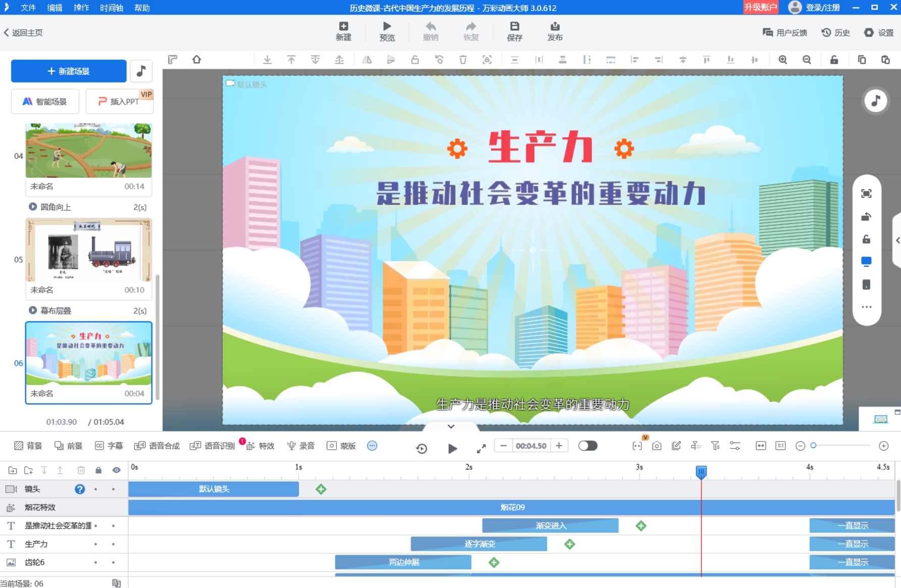Open the 操作 menu
The width and height of the screenshot is (901, 588).
tap(81, 8)
